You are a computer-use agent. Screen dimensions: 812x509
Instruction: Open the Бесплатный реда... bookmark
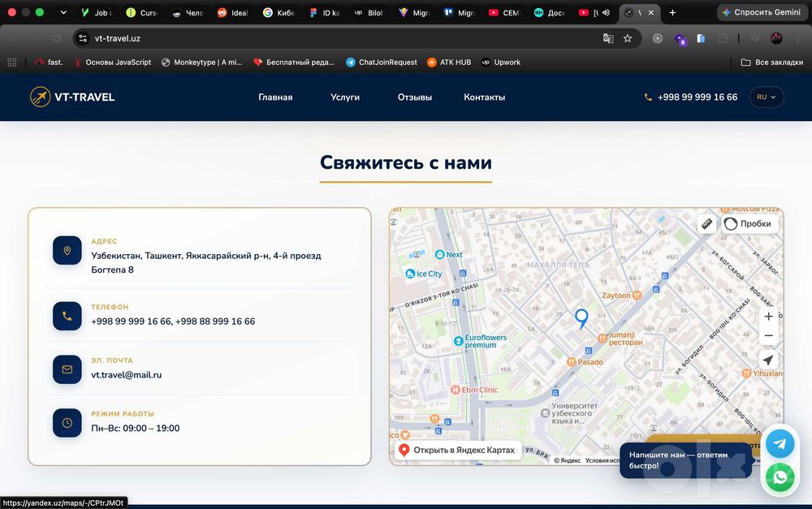click(x=294, y=63)
